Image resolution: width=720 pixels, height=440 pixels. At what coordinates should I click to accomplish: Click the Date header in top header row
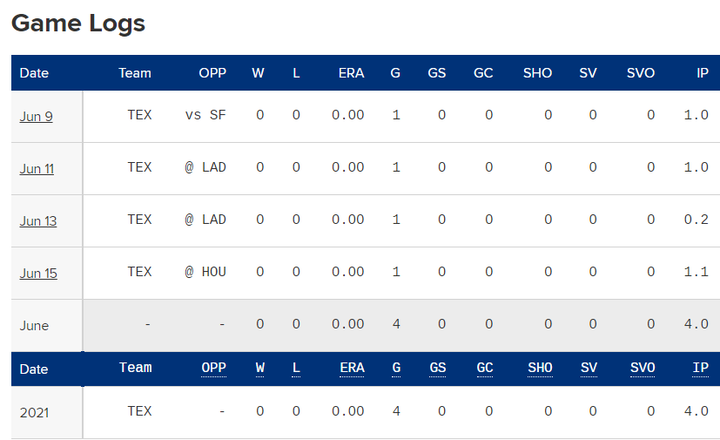(34, 73)
